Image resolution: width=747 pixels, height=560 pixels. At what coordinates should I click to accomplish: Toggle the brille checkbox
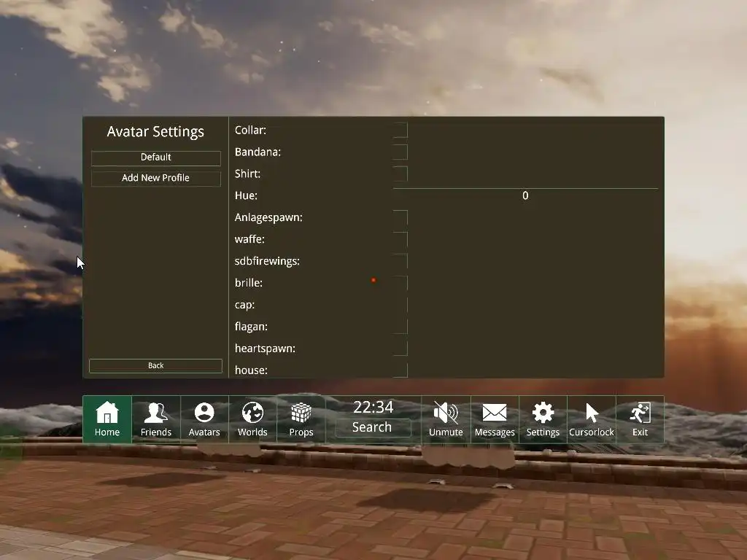400,283
